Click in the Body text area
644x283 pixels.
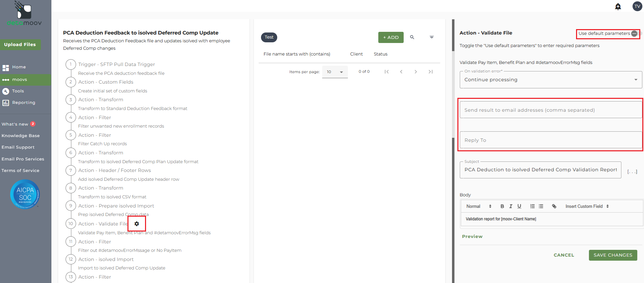click(552, 219)
